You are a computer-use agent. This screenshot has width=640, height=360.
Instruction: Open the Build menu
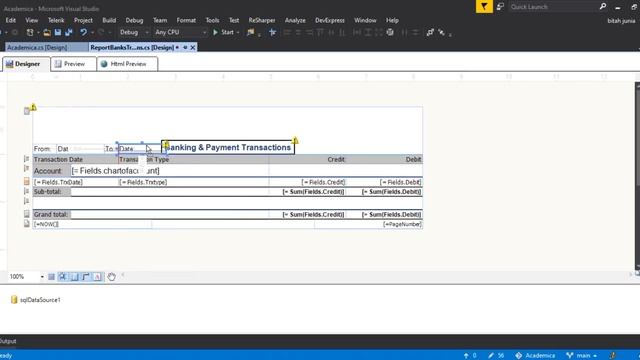(109, 20)
